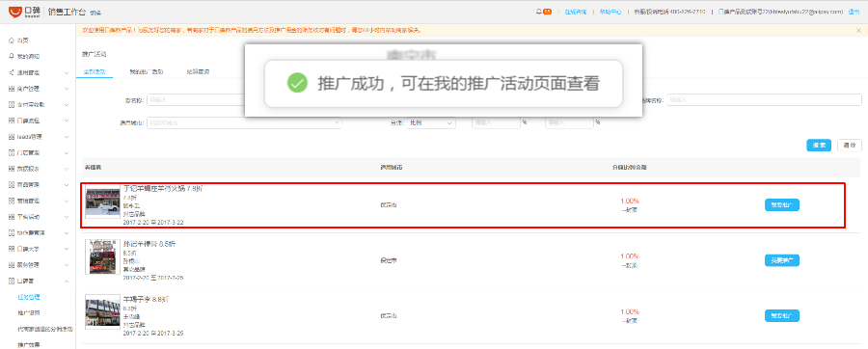Screen dimensions: 868x349
Task: Click the grid icon beside 商品管理
Action: (x=12, y=185)
